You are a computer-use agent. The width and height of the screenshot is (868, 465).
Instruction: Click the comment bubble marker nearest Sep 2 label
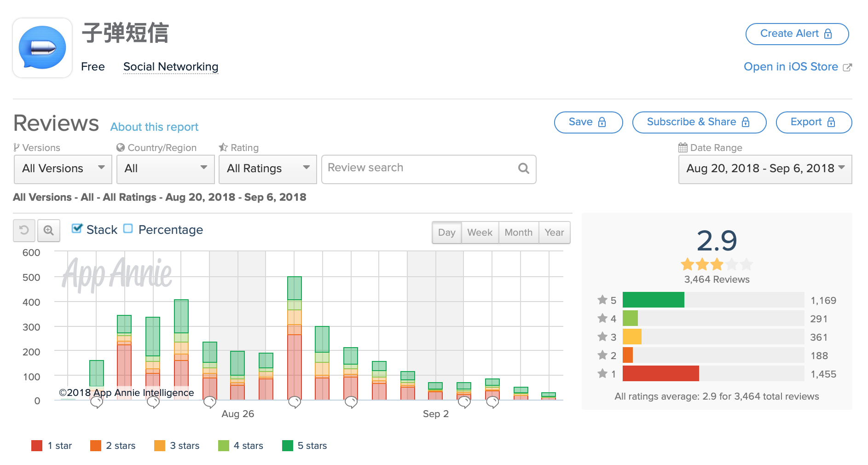[464, 402]
